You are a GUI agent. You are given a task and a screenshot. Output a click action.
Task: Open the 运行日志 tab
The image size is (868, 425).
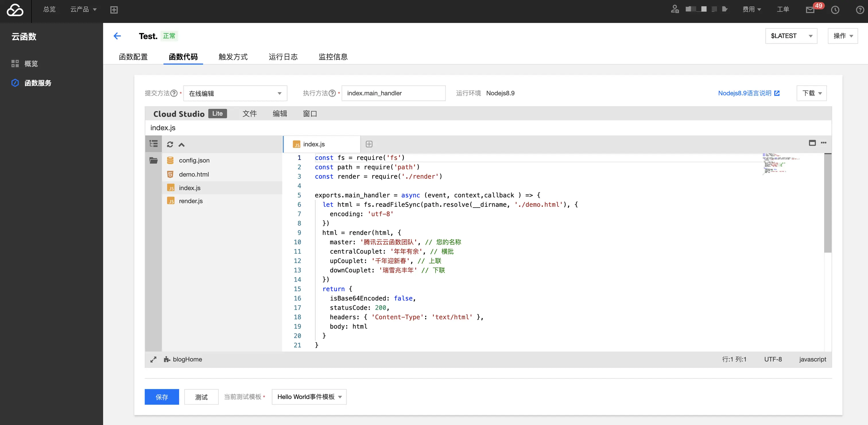pos(283,57)
